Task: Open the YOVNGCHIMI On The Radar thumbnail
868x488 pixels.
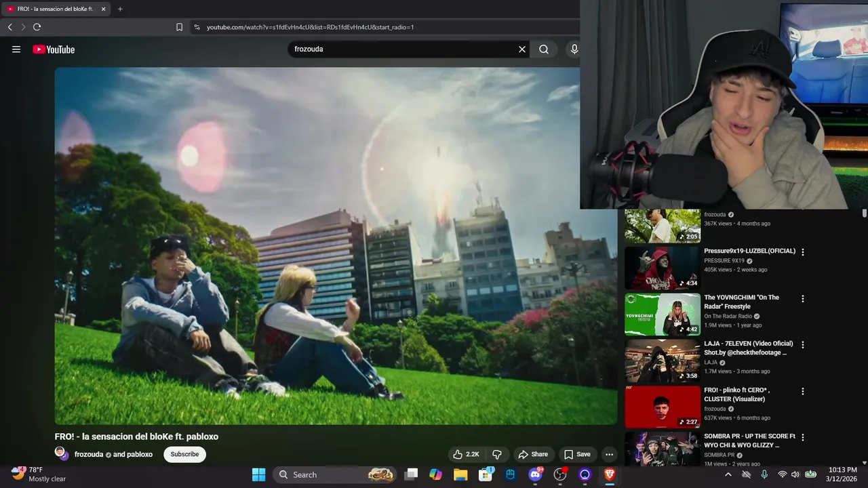Action: (663, 314)
